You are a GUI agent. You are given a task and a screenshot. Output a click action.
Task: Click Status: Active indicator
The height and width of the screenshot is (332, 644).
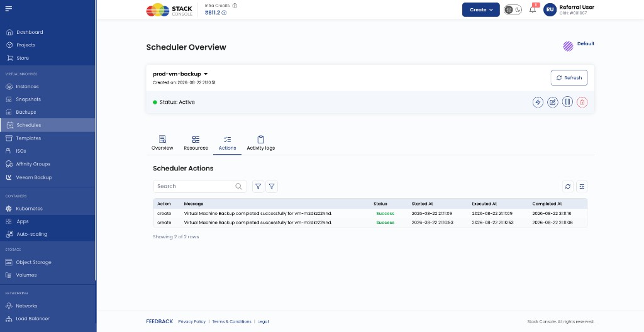tap(174, 102)
